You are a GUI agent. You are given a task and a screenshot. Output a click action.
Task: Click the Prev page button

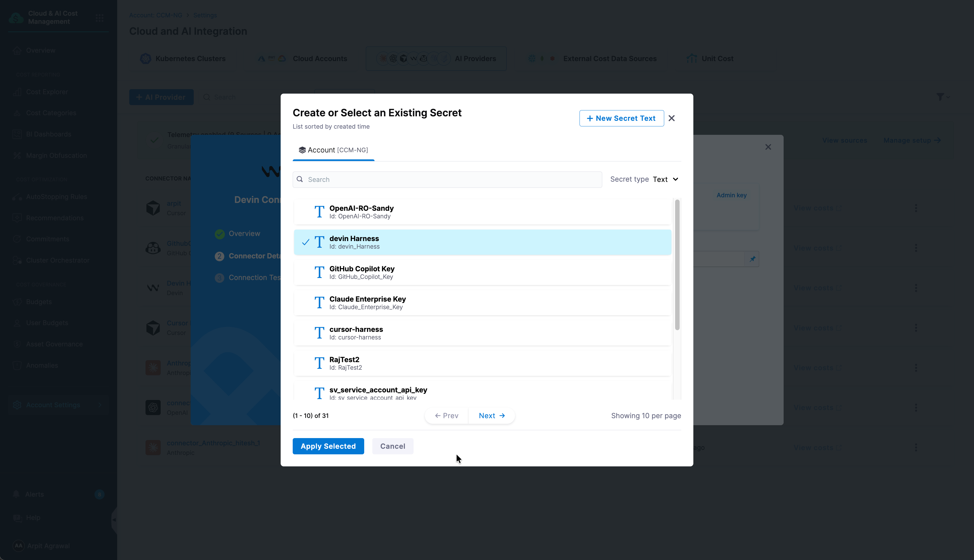[447, 416]
